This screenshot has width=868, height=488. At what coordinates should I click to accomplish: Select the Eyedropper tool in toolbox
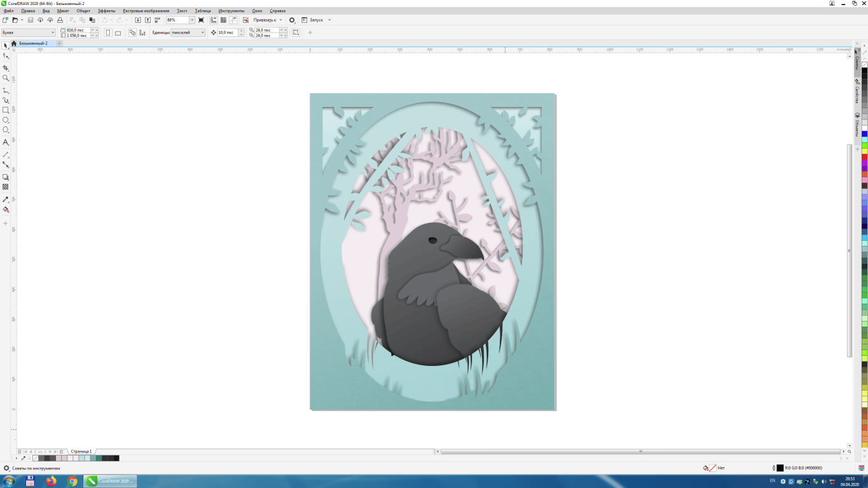[x=6, y=200]
